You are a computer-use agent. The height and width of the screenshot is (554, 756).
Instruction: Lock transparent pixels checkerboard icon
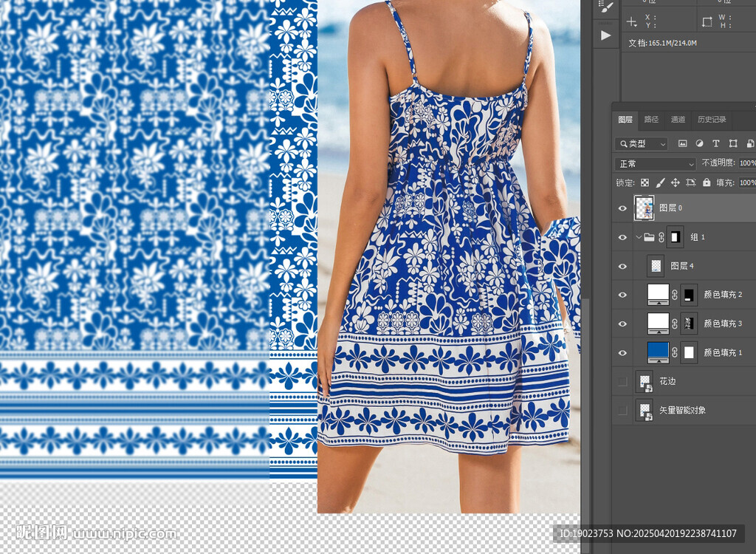click(x=645, y=182)
